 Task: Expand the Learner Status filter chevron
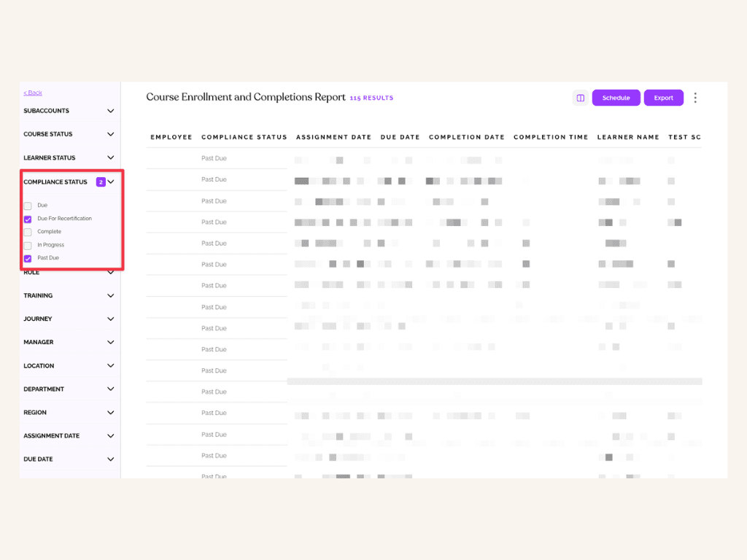pyautogui.click(x=111, y=157)
